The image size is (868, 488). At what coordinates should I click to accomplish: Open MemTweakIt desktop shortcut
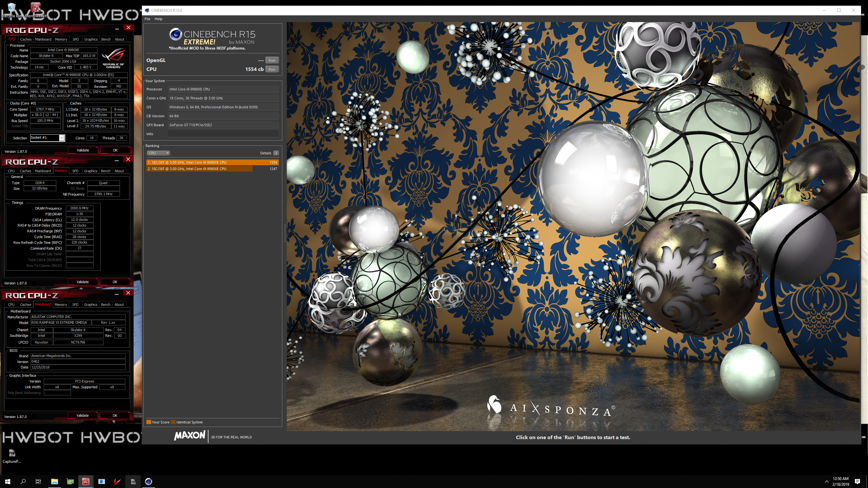point(36,10)
